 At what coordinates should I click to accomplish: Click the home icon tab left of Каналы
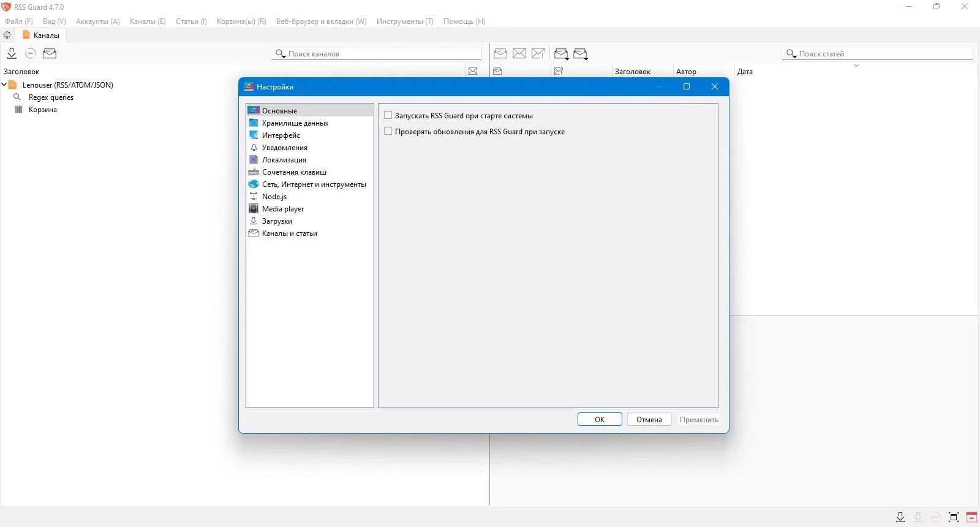(x=7, y=35)
